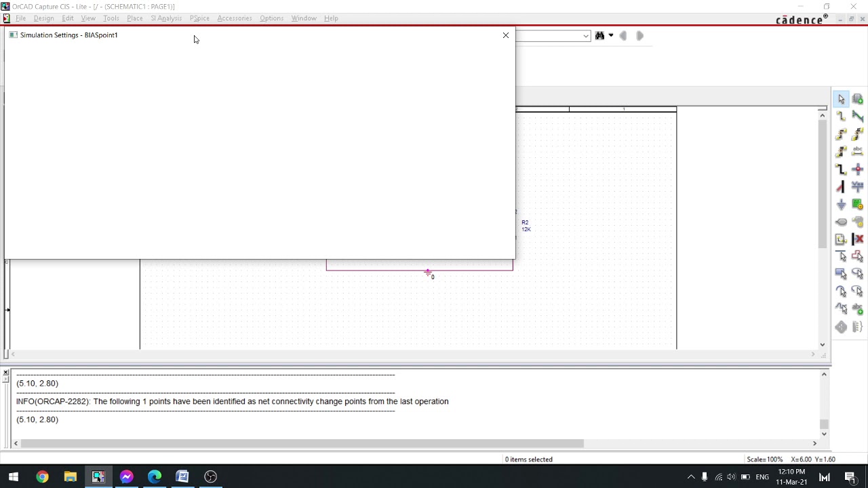Click the taskbar volume icon
Viewport: 868px width, 488px height.
(731, 477)
